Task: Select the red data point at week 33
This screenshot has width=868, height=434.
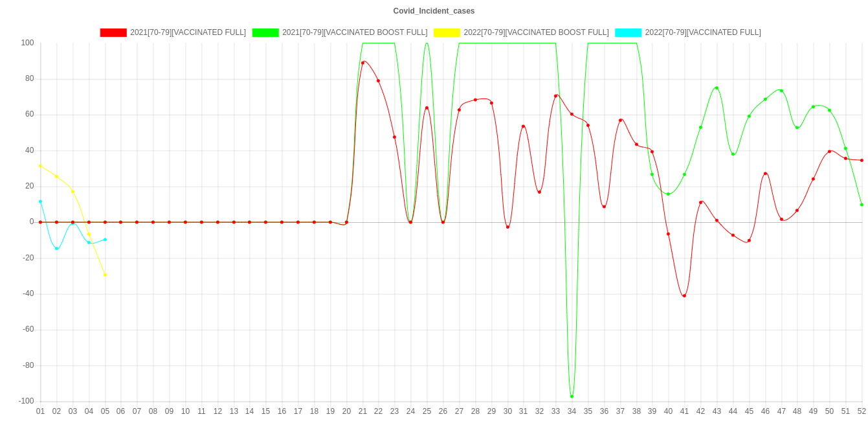Action: click(556, 96)
